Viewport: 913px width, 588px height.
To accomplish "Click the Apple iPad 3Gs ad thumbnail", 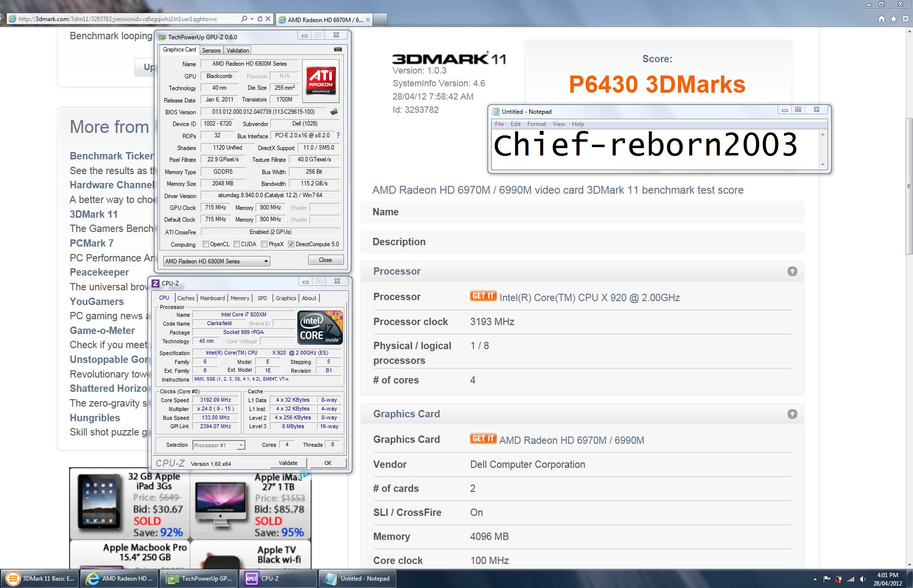I will tap(99, 504).
